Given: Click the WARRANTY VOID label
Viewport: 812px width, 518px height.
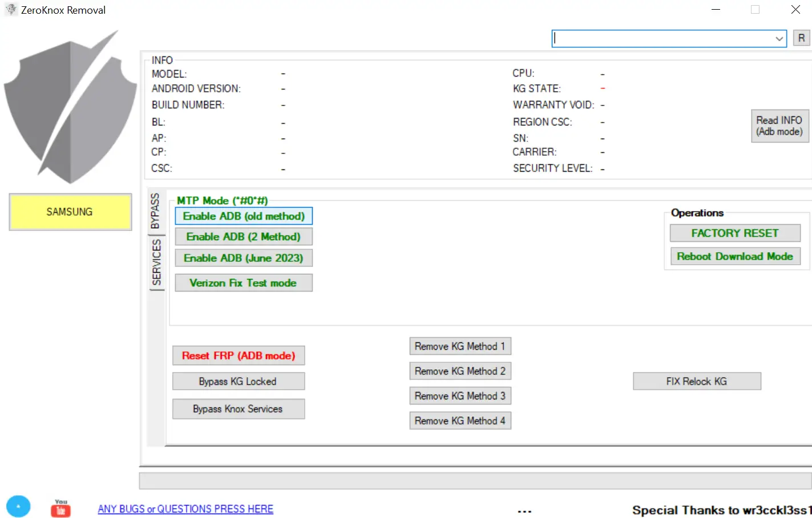Looking at the screenshot, I should tap(554, 105).
